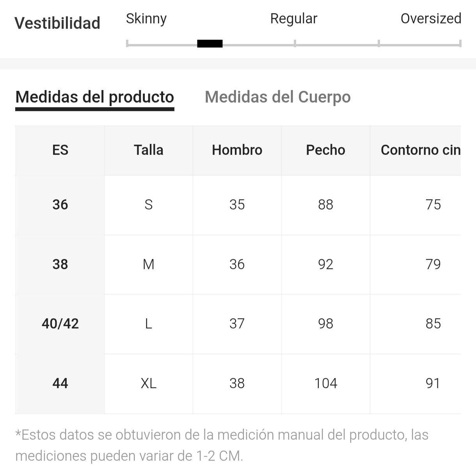This screenshot has width=476, height=476.
Task: Click the Regular fit label
Action: pyautogui.click(x=294, y=19)
